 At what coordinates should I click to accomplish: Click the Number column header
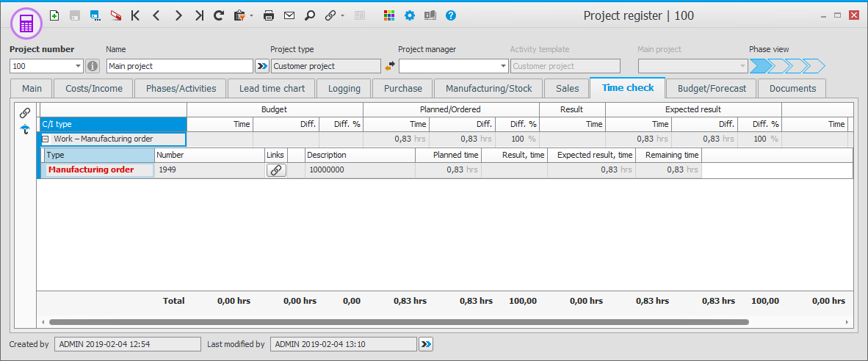[x=210, y=156]
